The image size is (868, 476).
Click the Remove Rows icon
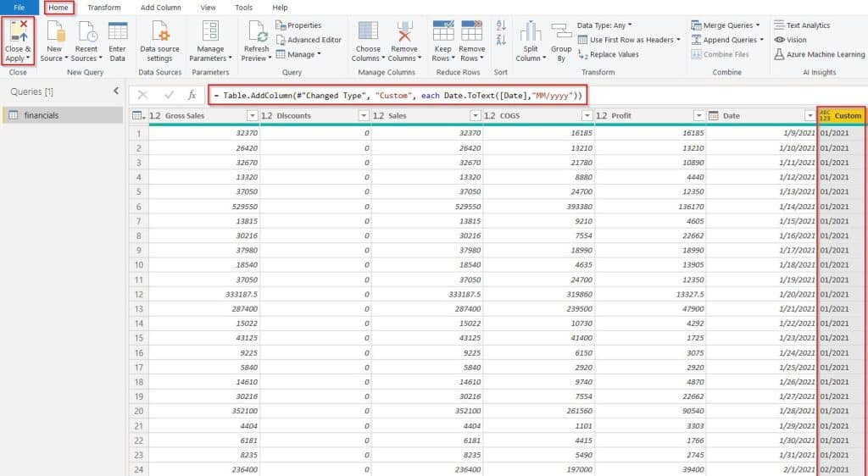tap(471, 31)
